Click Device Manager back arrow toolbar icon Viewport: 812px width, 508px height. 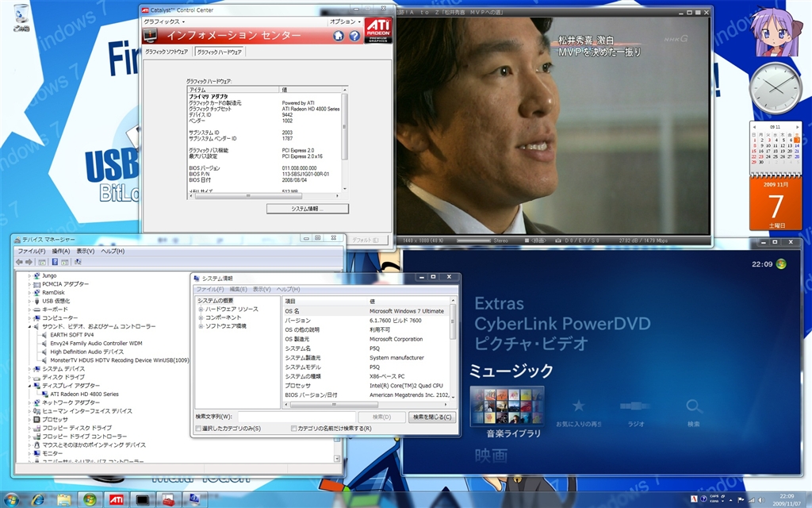[19, 262]
